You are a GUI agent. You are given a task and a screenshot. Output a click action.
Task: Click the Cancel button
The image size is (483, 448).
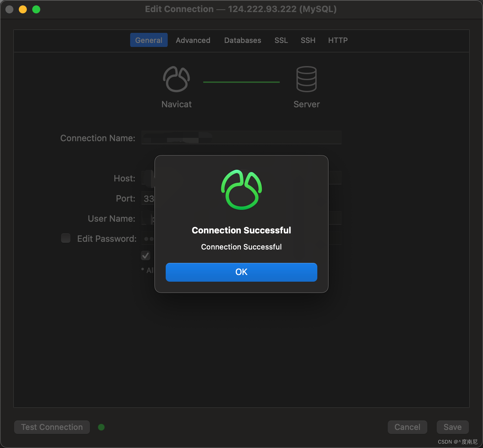point(407,427)
